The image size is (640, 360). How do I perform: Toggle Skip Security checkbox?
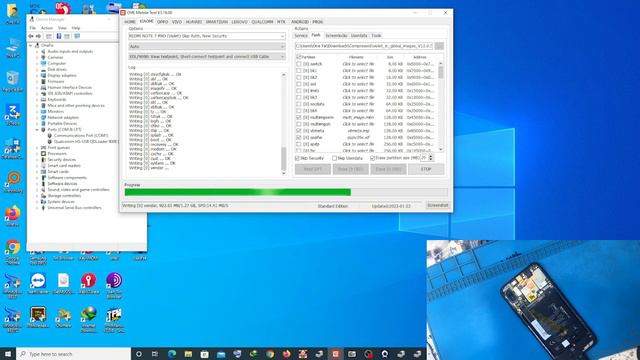click(298, 158)
